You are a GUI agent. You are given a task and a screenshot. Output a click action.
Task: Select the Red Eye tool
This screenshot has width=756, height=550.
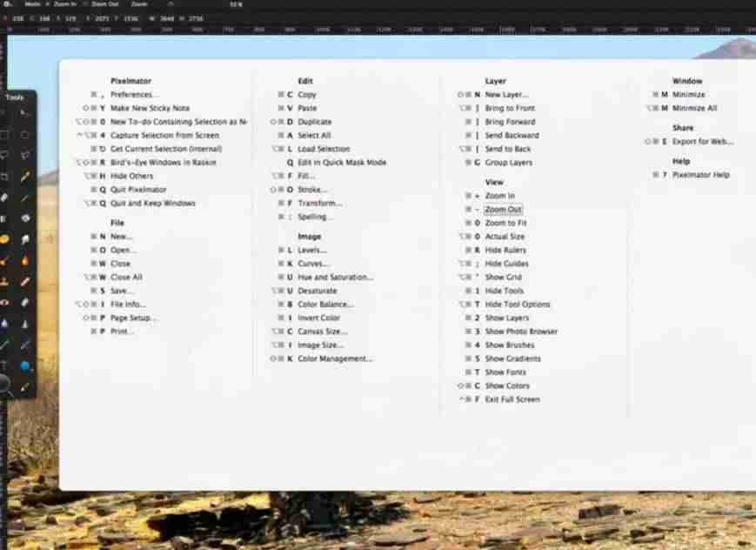[4, 303]
